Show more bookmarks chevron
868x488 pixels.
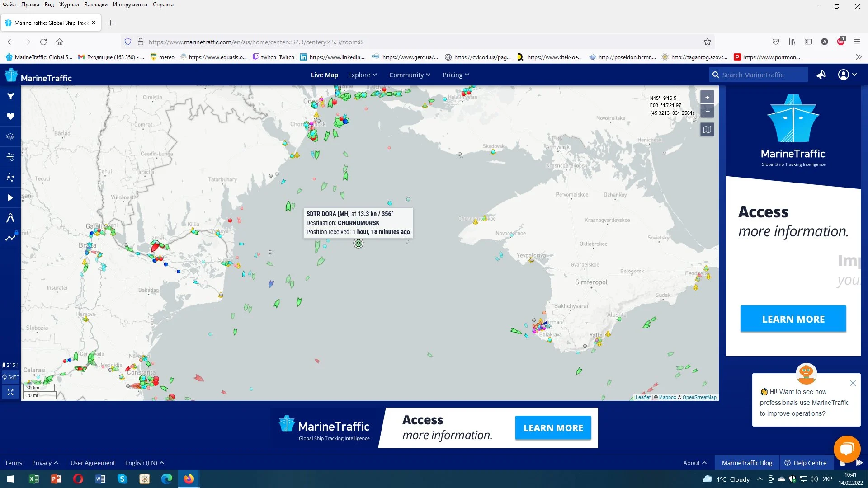click(859, 57)
